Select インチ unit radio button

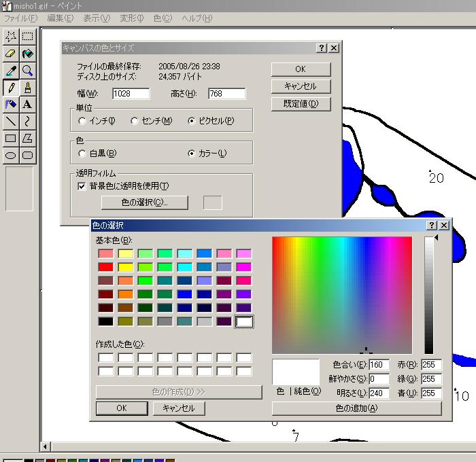(82, 121)
